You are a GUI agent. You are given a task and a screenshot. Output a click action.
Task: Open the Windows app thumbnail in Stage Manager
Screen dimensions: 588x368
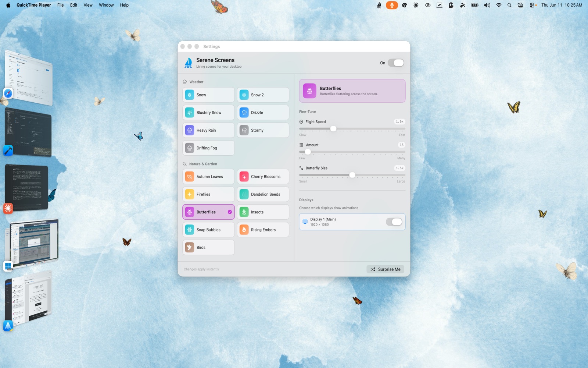[32, 244]
